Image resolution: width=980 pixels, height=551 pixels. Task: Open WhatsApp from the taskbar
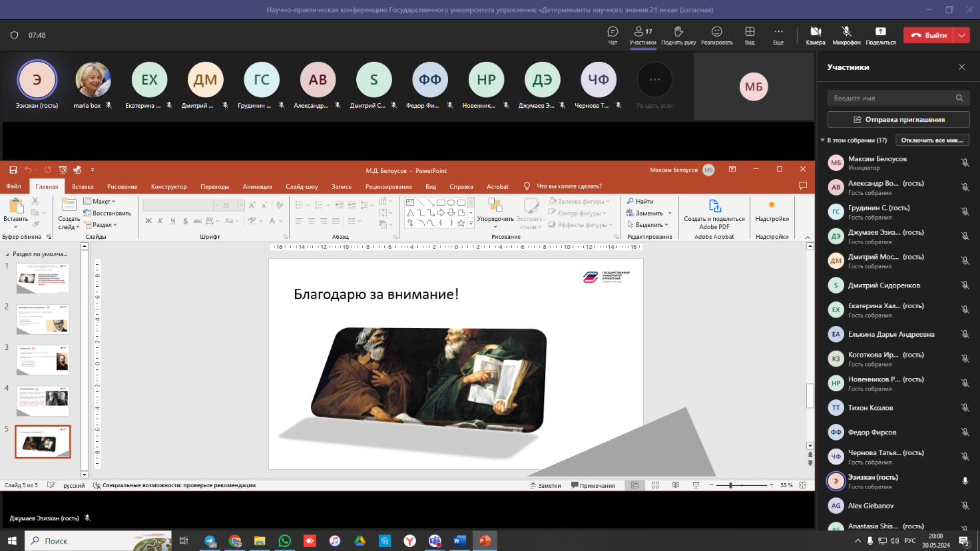[x=285, y=540]
